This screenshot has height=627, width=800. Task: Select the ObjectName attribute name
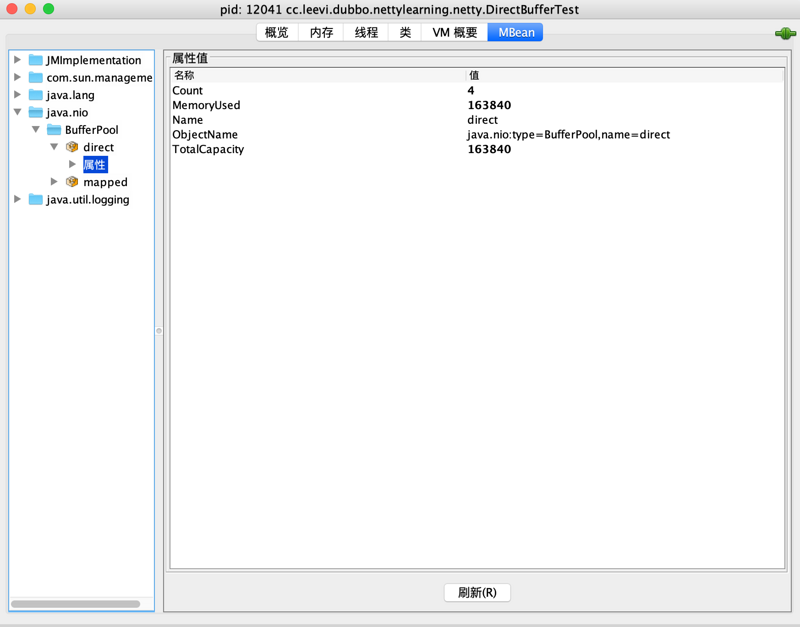coord(205,135)
